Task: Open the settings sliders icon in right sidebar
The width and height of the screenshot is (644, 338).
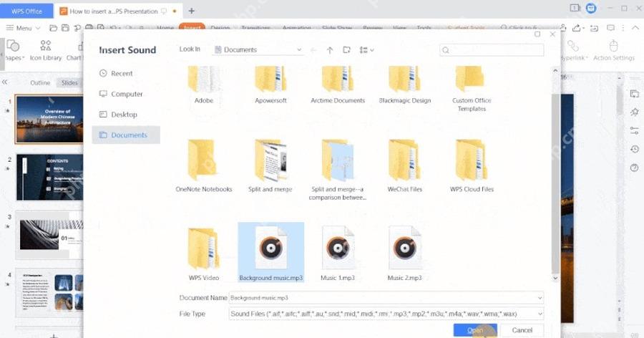Action: coord(635,131)
